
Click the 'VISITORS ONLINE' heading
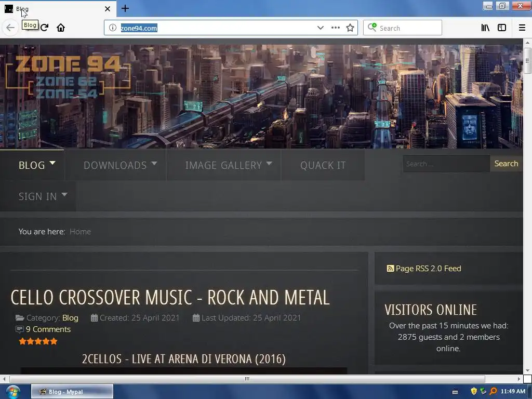431,310
